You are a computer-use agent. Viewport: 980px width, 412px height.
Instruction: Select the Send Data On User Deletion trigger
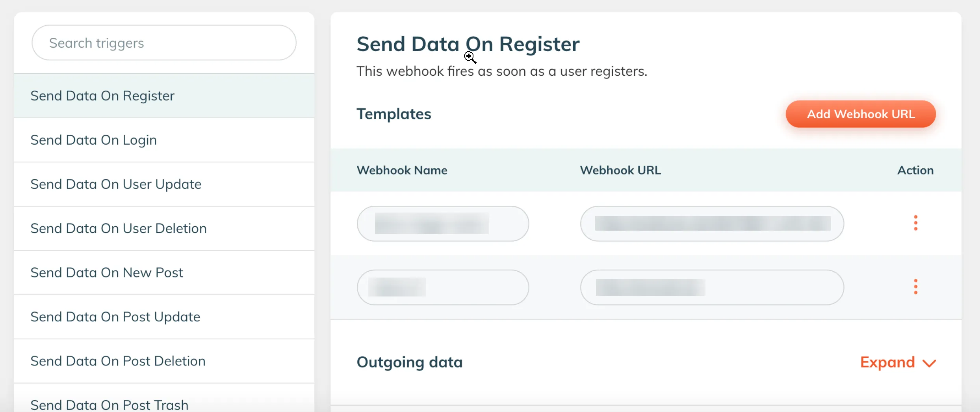(x=118, y=228)
